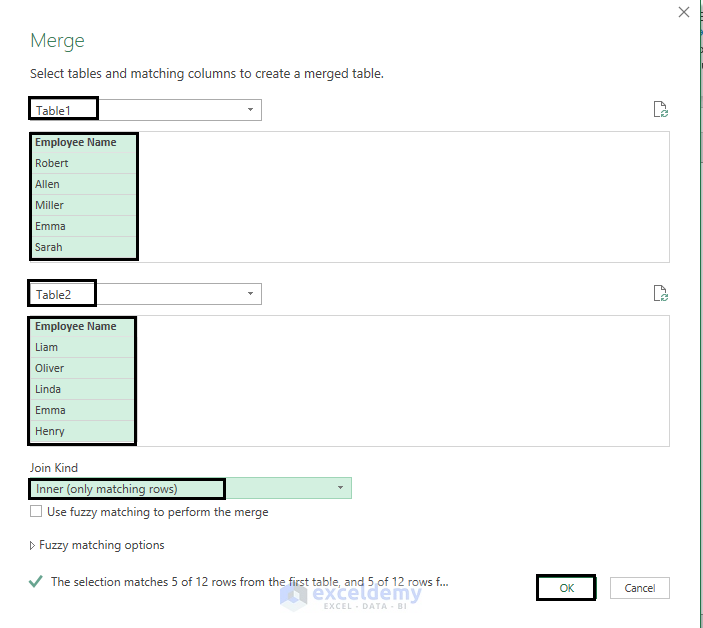The height and width of the screenshot is (628, 703).
Task: Select Employee Name column header in first table
Action: click(x=76, y=143)
